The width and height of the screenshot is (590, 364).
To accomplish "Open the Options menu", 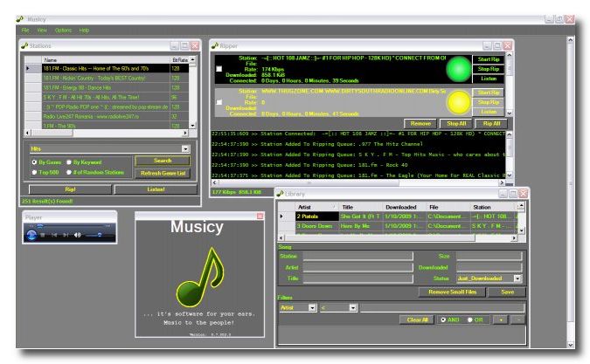I will [63, 30].
